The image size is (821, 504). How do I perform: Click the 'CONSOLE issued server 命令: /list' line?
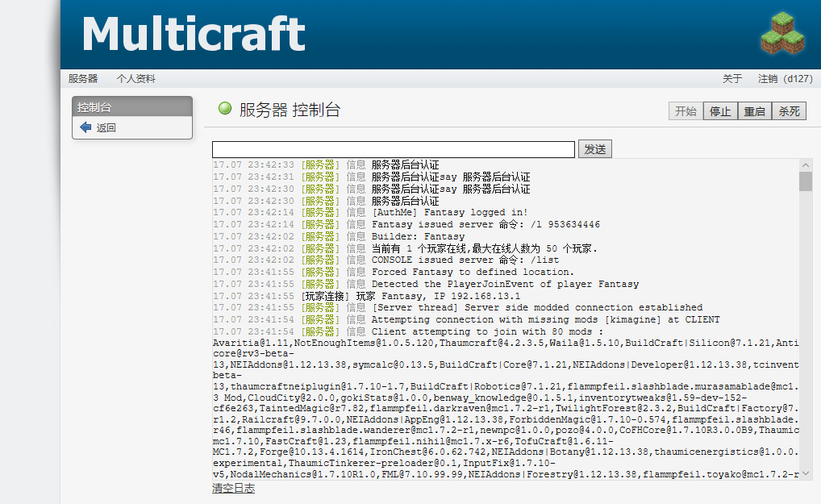click(x=385, y=260)
